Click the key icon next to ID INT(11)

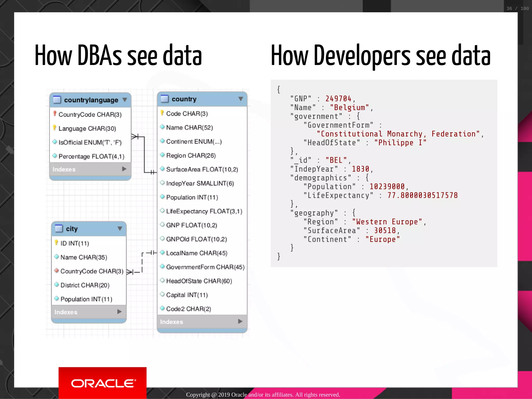tap(56, 243)
